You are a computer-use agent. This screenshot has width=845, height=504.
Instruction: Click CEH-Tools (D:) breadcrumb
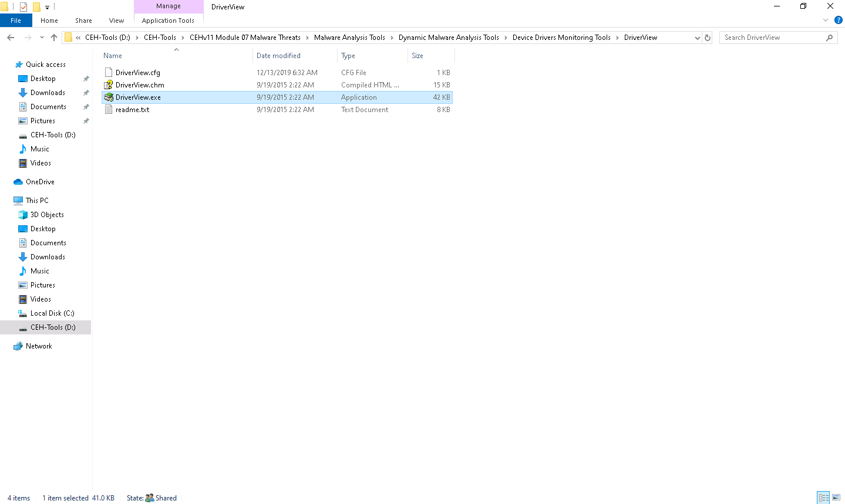coord(107,38)
